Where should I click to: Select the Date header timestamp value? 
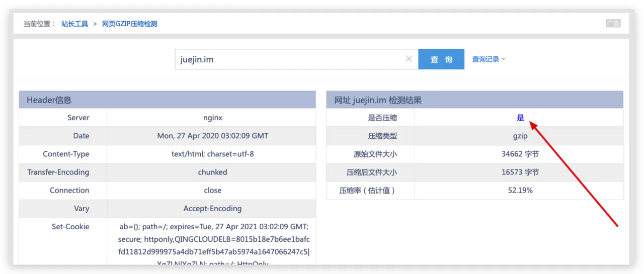(x=213, y=136)
